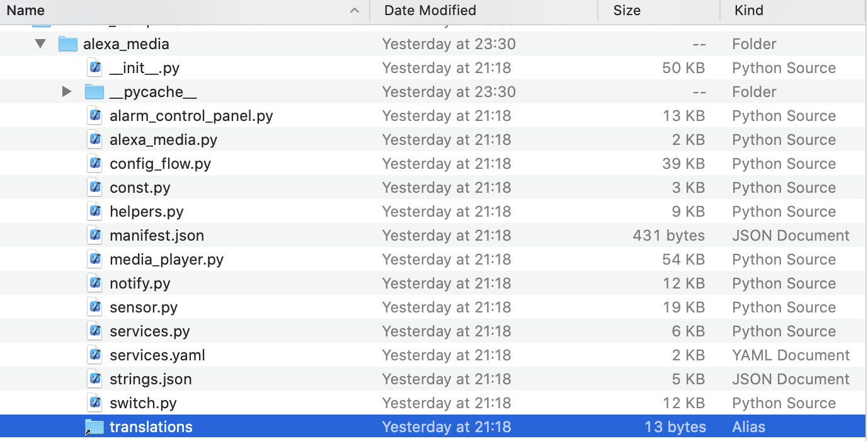Select the notify.py filename
The width and height of the screenshot is (868, 441).
point(140,283)
